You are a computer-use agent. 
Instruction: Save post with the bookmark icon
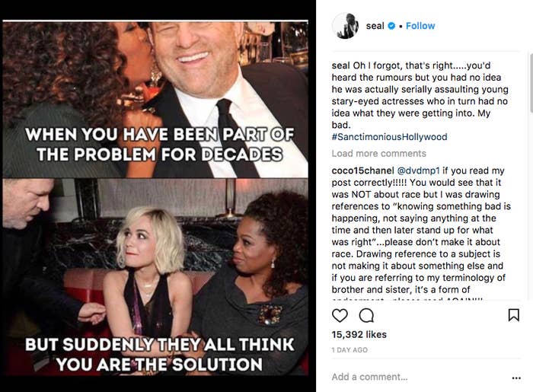[x=513, y=315]
